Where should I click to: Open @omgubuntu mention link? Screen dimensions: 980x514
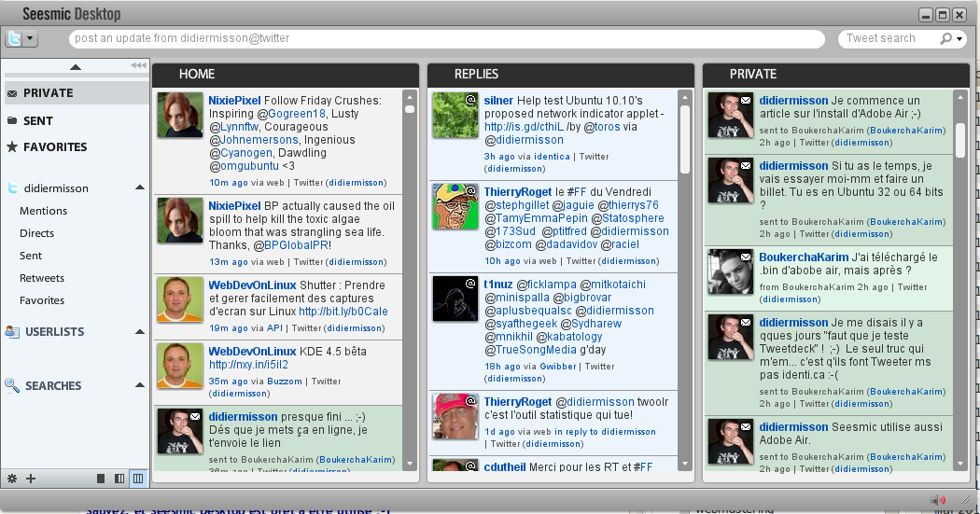tap(245, 166)
